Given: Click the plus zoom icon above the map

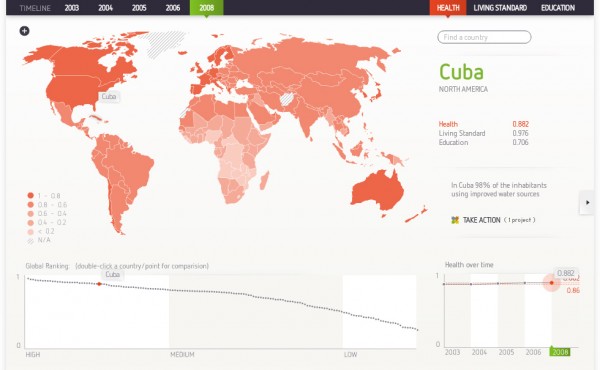Looking at the screenshot, I should [24, 31].
